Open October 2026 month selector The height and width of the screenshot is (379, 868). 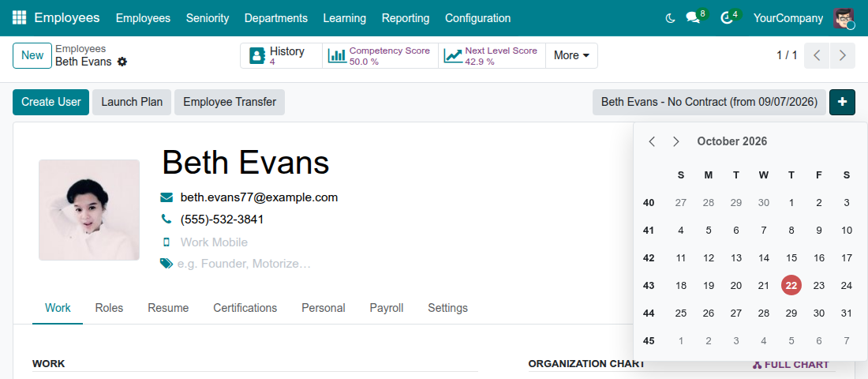[731, 141]
